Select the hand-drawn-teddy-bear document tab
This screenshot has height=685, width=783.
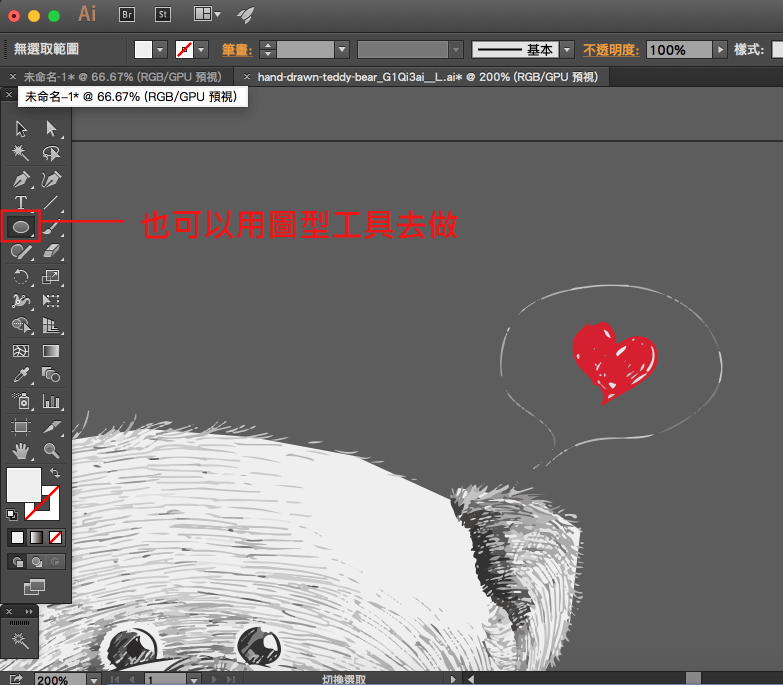point(420,76)
